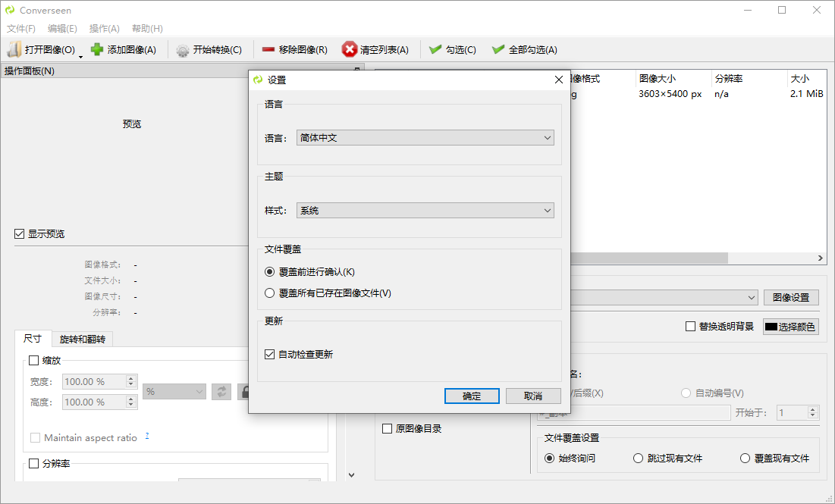Image resolution: width=835 pixels, height=504 pixels.
Task: Open the 帮助 menu
Action: 145,28
